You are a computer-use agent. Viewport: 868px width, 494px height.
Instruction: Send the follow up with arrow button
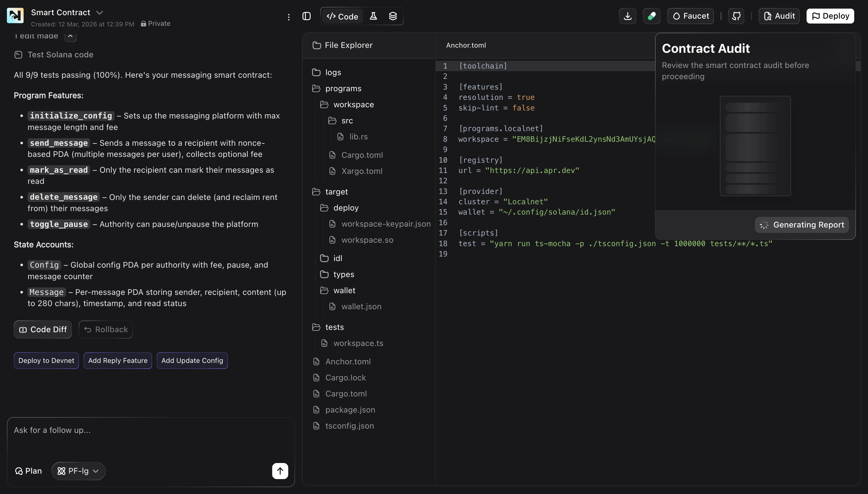(x=280, y=470)
